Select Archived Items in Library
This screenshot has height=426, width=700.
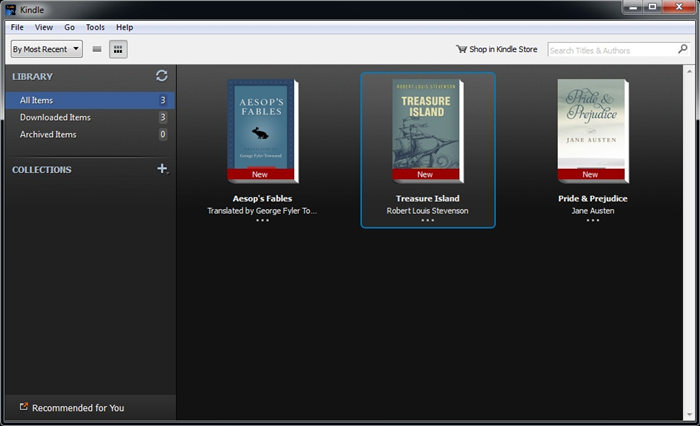click(x=90, y=134)
